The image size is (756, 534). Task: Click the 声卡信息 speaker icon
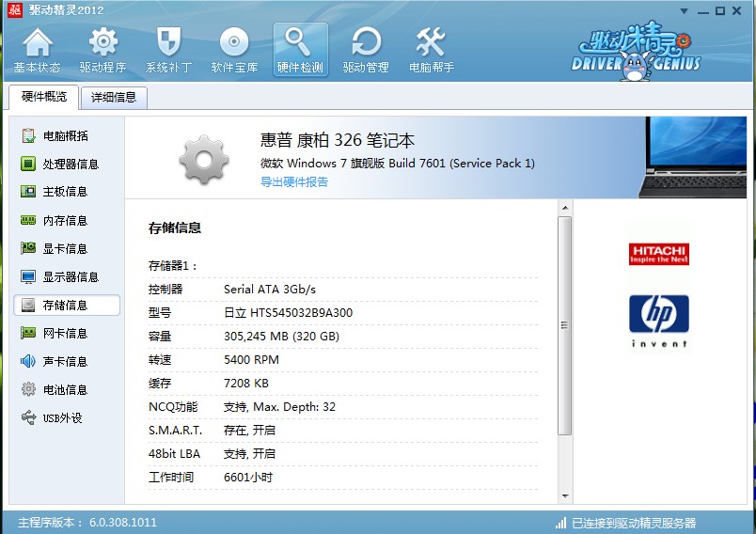coord(28,361)
